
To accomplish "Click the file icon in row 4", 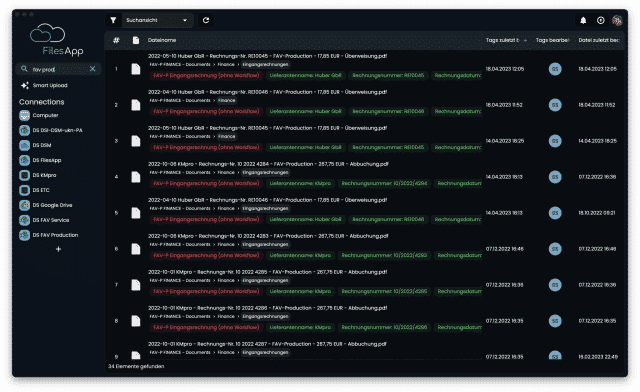I will click(136, 177).
